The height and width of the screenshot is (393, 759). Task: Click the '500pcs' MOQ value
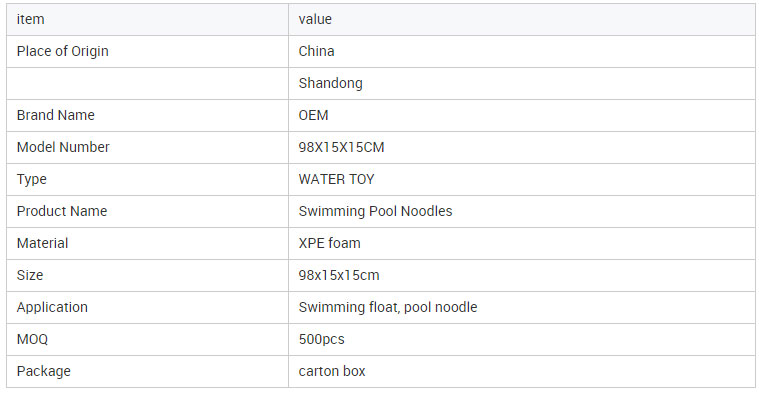click(x=321, y=339)
